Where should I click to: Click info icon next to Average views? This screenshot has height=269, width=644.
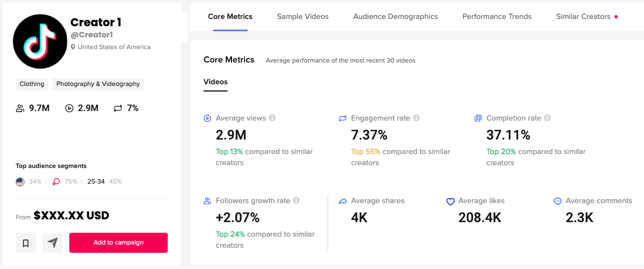point(272,118)
